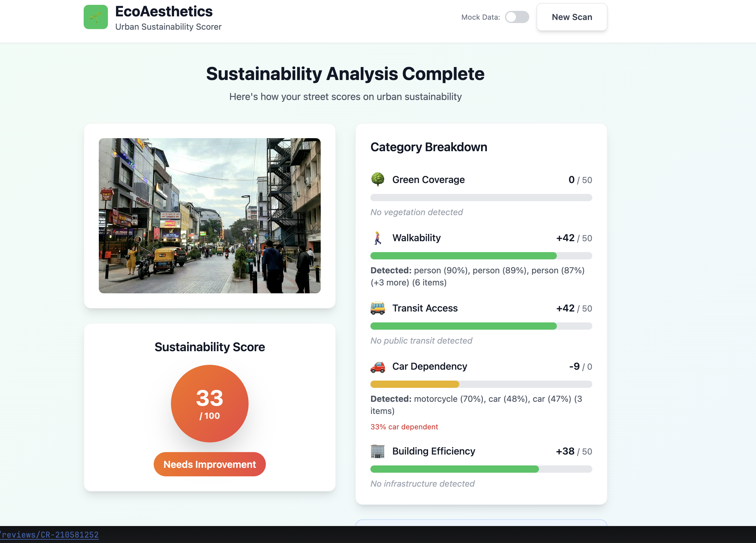Toggle the Mock Data switch
The width and height of the screenshot is (756, 543).
pos(517,17)
